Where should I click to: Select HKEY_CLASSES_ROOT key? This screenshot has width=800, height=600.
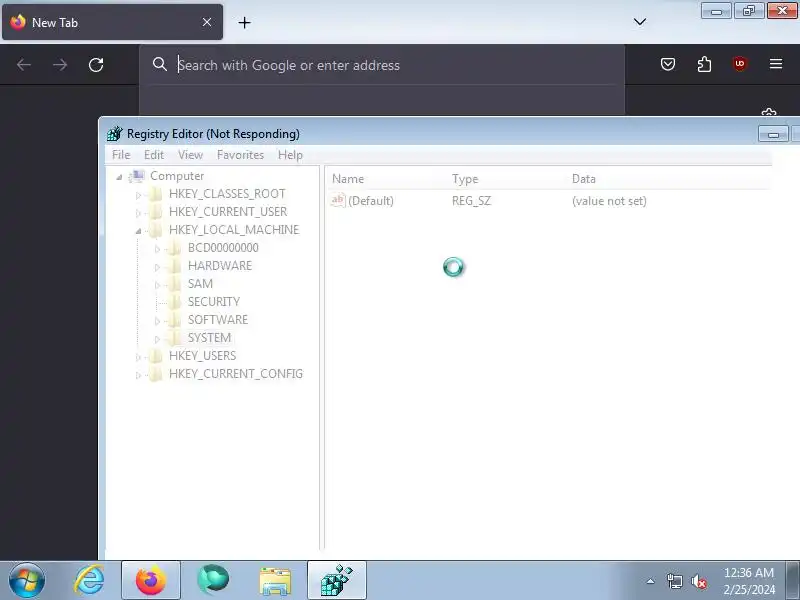(227, 194)
